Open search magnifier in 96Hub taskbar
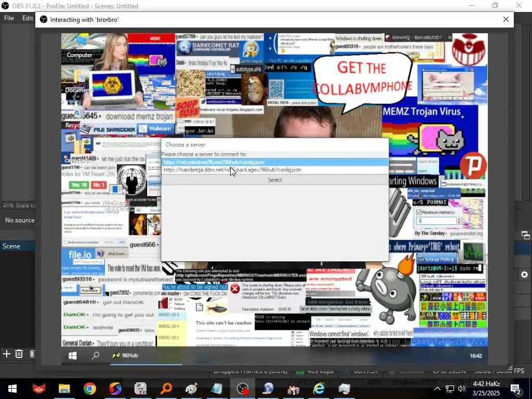Image resolution: width=532 pixels, height=399 pixels. pyautogui.click(x=96, y=355)
